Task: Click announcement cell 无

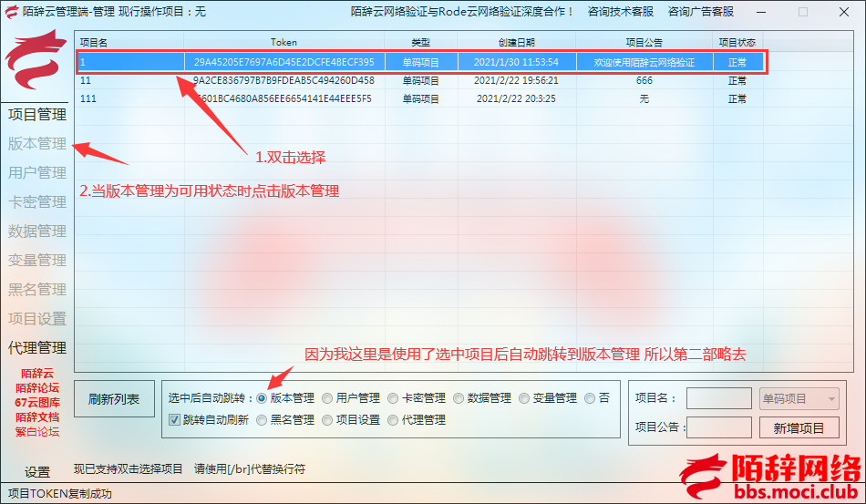Action: [644, 98]
